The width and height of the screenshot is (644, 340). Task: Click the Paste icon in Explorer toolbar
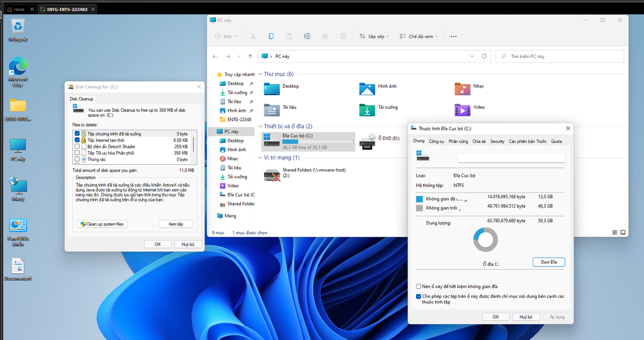289,36
